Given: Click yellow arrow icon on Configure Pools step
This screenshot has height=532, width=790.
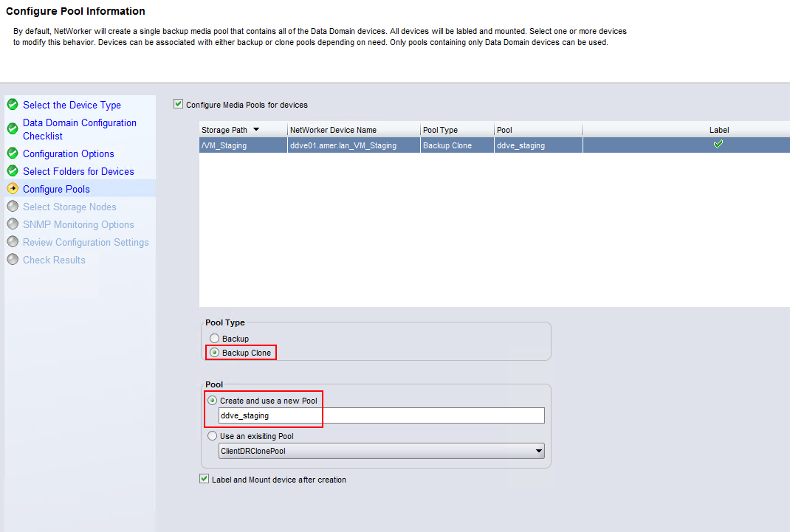Looking at the screenshot, I should [13, 188].
